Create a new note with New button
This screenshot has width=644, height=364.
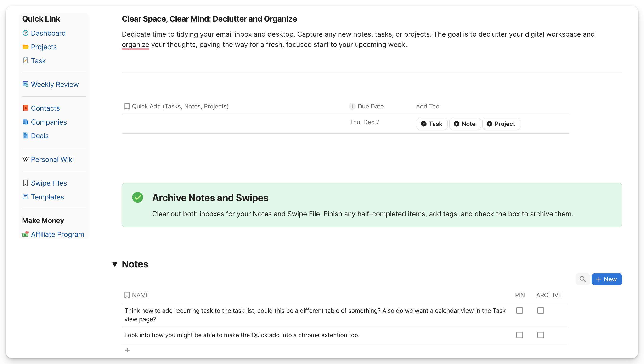coord(606,279)
